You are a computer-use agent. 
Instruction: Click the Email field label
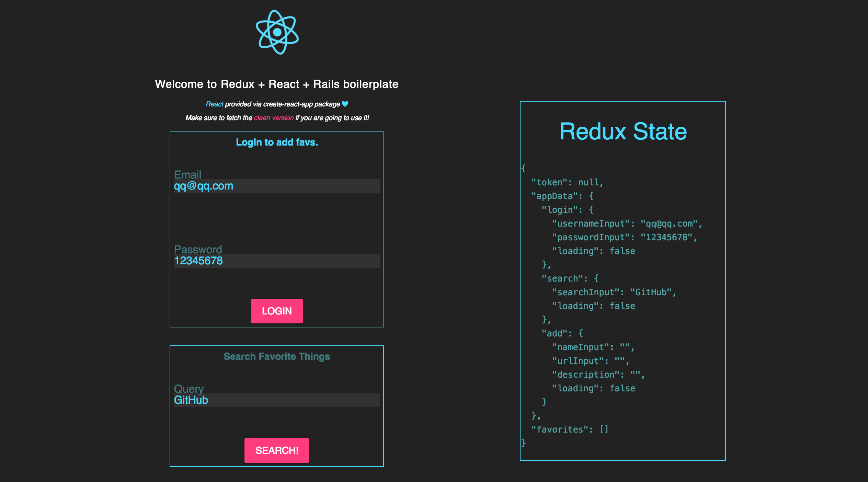point(187,174)
